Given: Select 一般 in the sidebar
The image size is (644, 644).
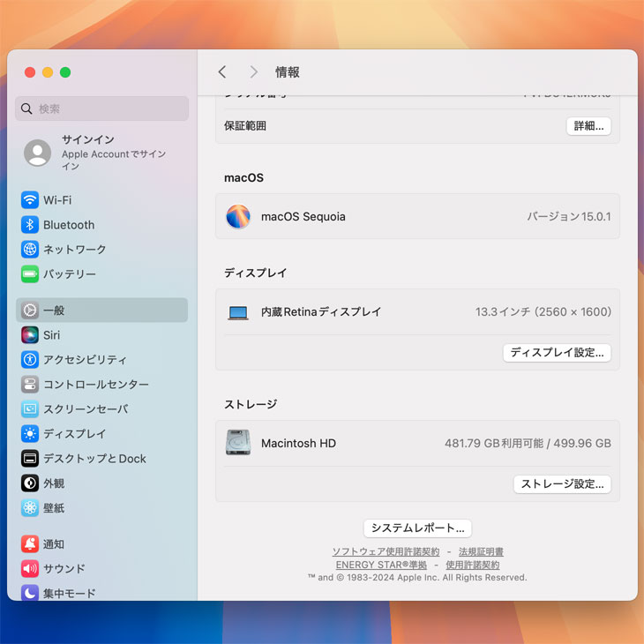Looking at the screenshot, I should 101,311.
